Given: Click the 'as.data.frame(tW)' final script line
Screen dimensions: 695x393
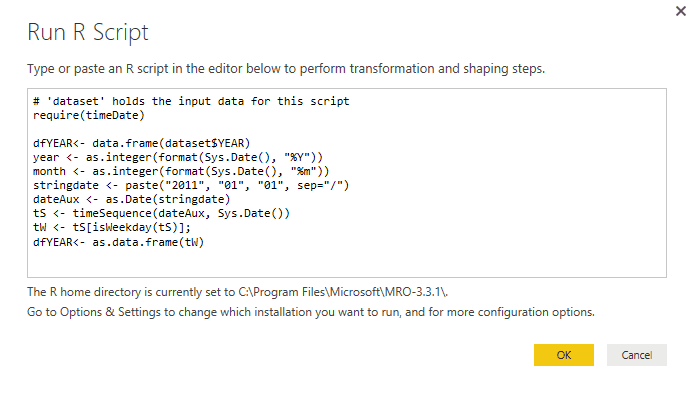Looking at the screenshot, I should point(118,242).
